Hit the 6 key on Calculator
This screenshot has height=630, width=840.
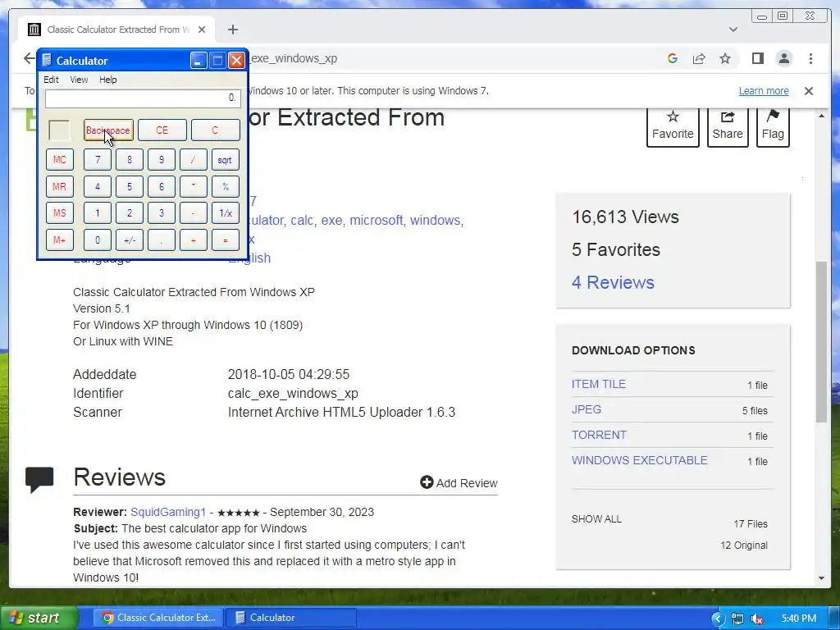tap(162, 186)
